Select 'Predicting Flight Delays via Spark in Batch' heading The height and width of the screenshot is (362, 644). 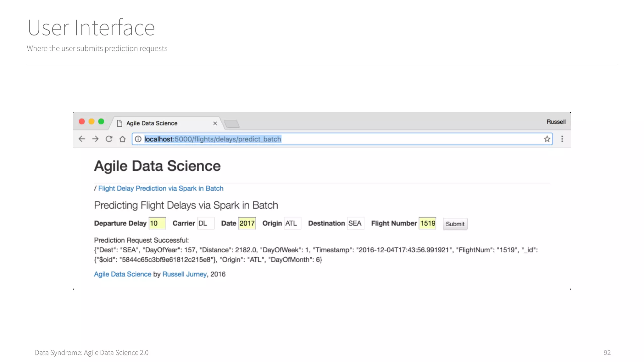tap(186, 205)
